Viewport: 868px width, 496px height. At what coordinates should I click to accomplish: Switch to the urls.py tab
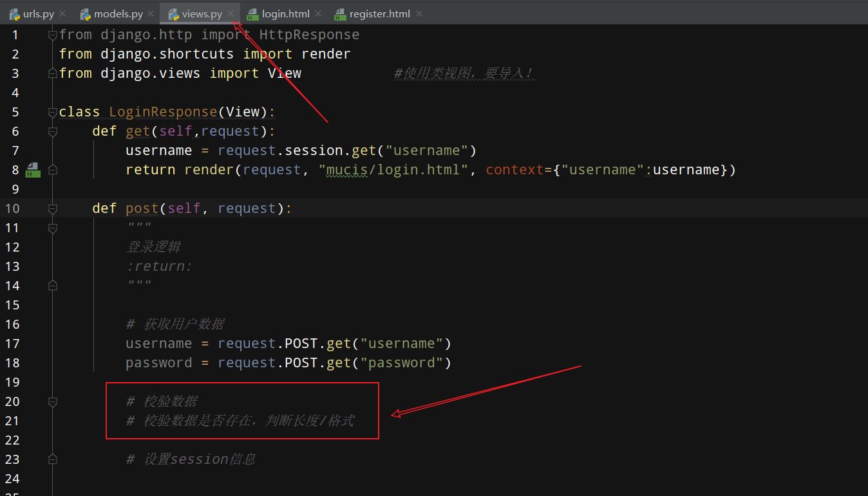39,14
